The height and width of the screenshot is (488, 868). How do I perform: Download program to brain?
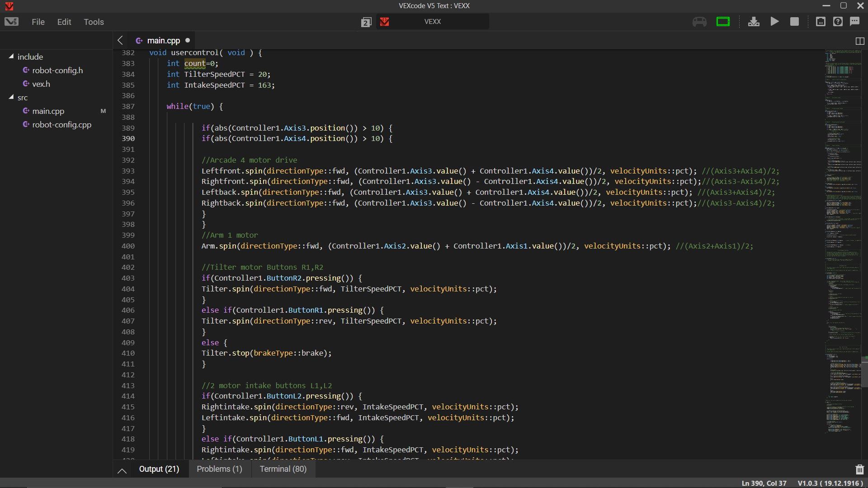click(x=754, y=22)
